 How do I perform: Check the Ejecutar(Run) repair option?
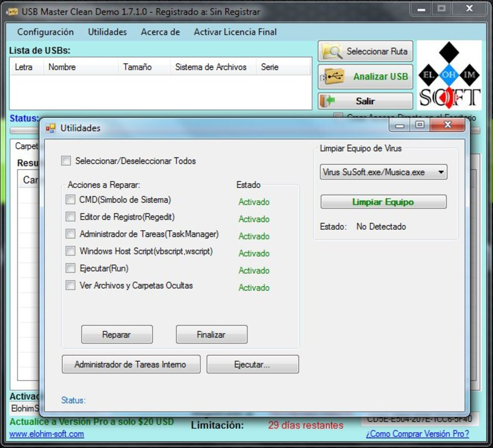coord(71,268)
